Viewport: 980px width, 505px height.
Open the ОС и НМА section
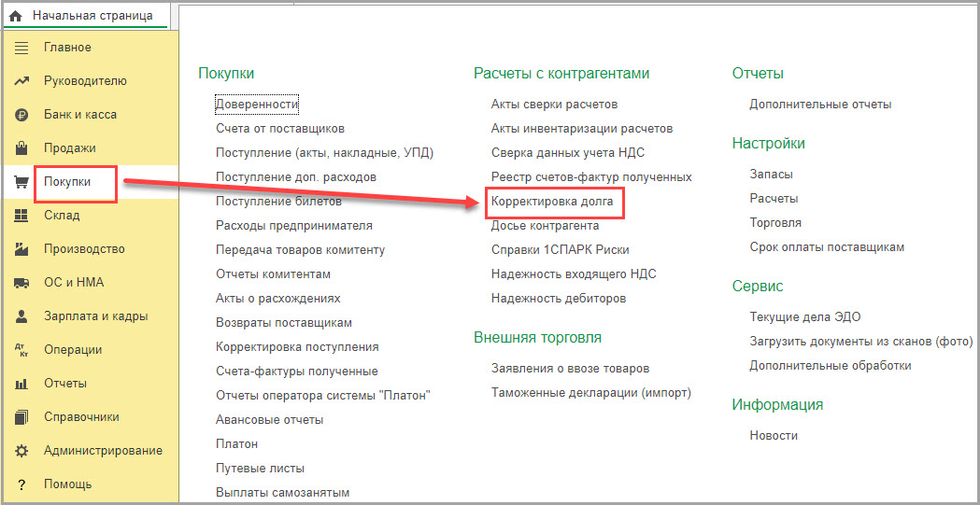pyautogui.click(x=74, y=283)
